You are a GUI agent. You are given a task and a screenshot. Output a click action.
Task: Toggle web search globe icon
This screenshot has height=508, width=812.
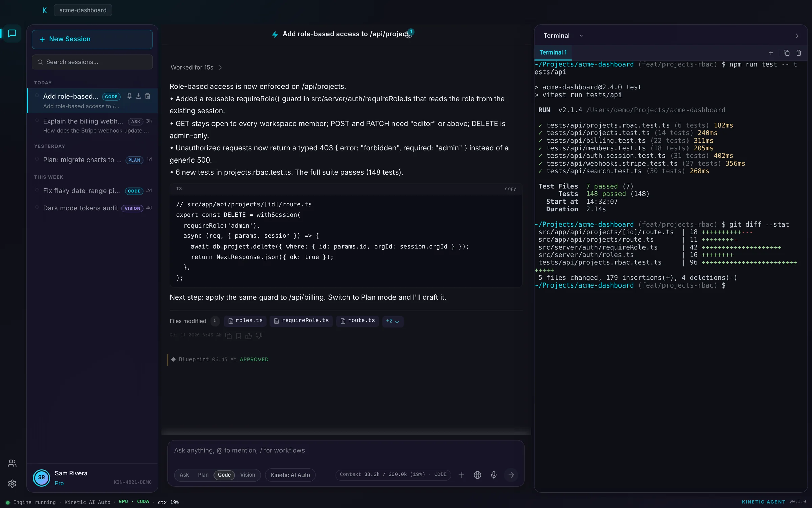click(x=477, y=475)
